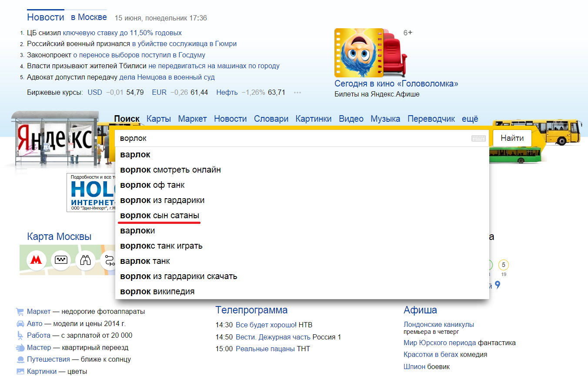Select suggestion ворлок сын сатаны
This screenshot has height=386, width=588.
(302, 215)
